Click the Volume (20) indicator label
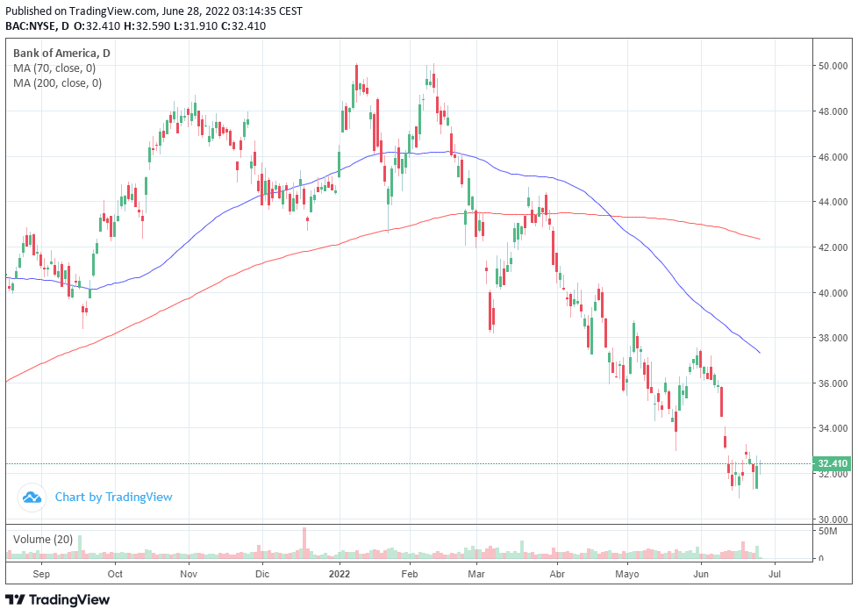858x616 pixels. click(43, 540)
